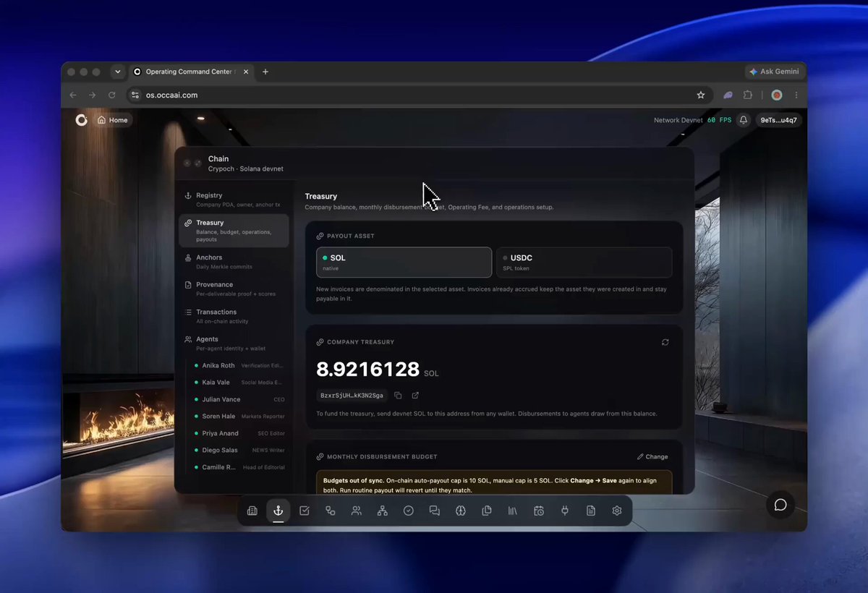This screenshot has height=593, width=868.
Task: Open the document page icon in the dock
Action: click(591, 511)
